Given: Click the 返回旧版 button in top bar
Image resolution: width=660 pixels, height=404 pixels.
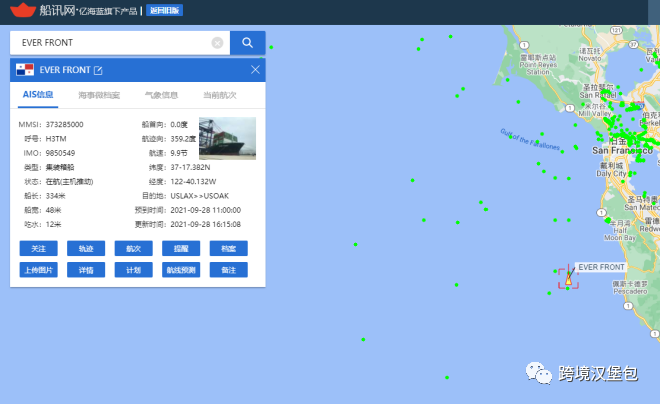Looking at the screenshot, I should coord(165,10).
